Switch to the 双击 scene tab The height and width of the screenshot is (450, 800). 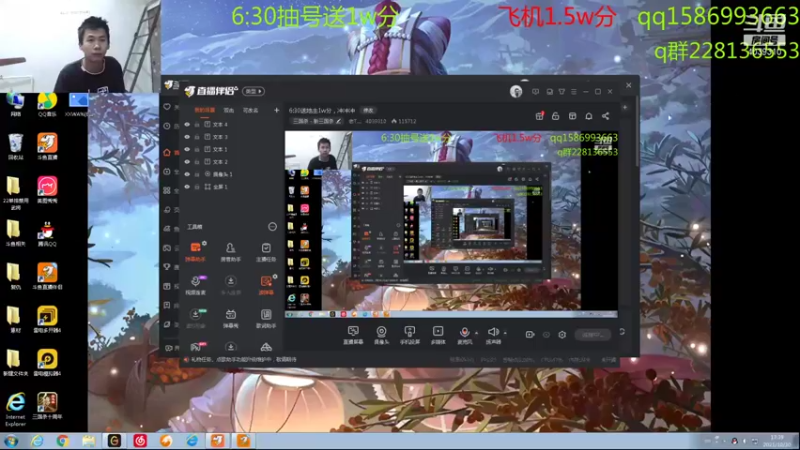click(x=229, y=110)
